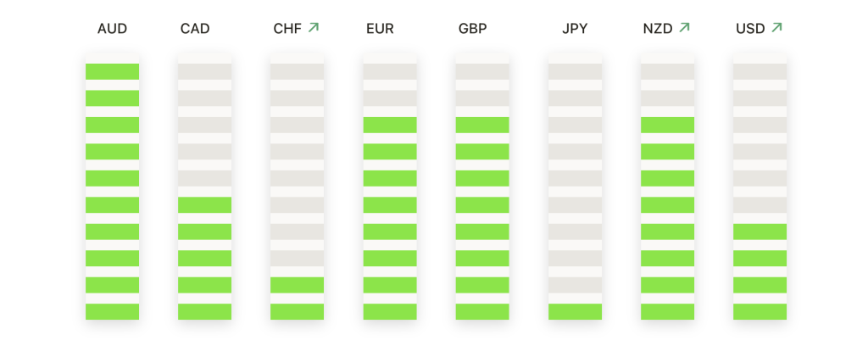Choose the GBP currency heading
The width and height of the screenshot is (868, 346).
pos(473,29)
